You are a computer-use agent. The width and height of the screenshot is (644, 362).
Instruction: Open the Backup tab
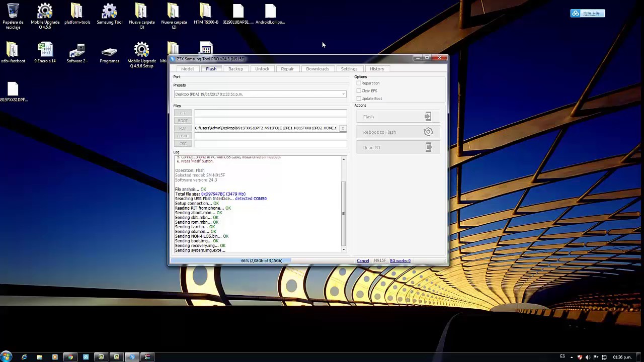pos(235,69)
